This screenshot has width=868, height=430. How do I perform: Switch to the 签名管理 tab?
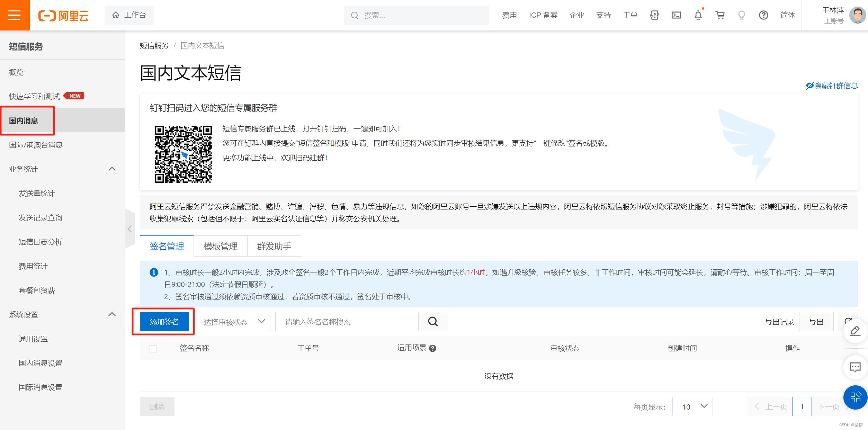(167, 246)
